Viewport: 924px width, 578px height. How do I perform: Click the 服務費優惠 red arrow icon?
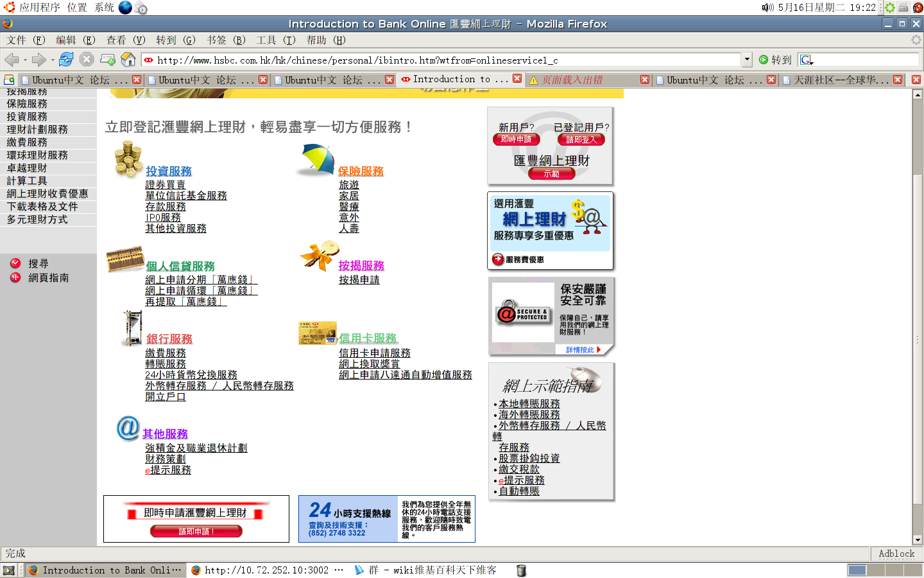coord(499,259)
